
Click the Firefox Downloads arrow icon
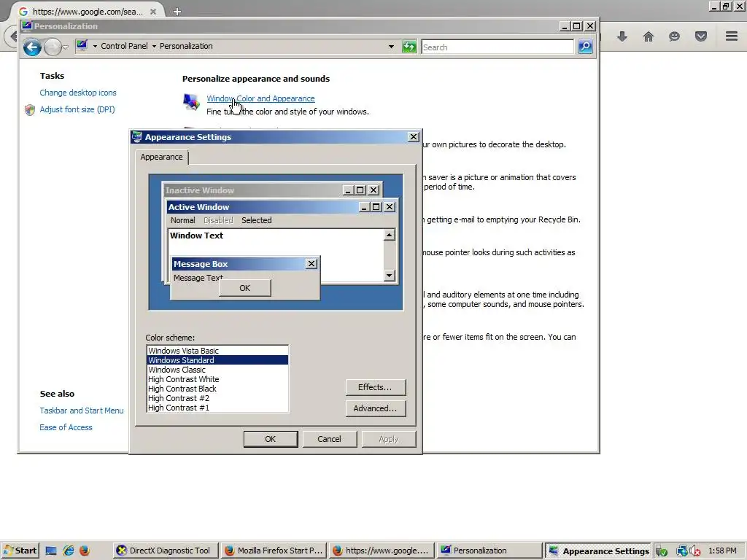622,36
